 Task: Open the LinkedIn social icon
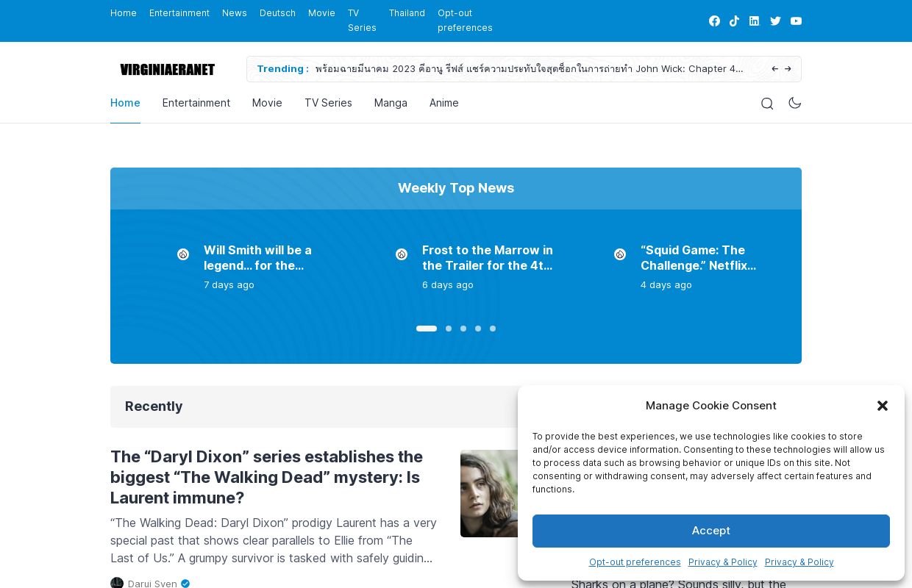coord(754,21)
